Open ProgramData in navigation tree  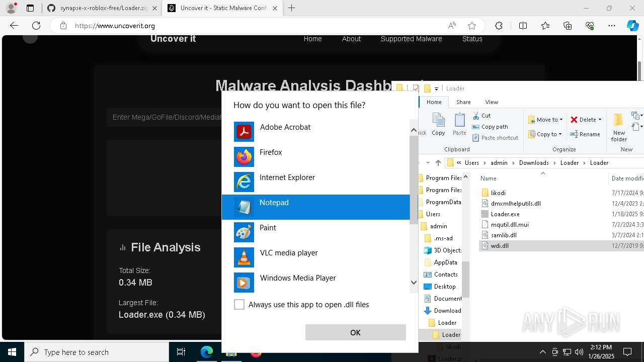pos(443,202)
